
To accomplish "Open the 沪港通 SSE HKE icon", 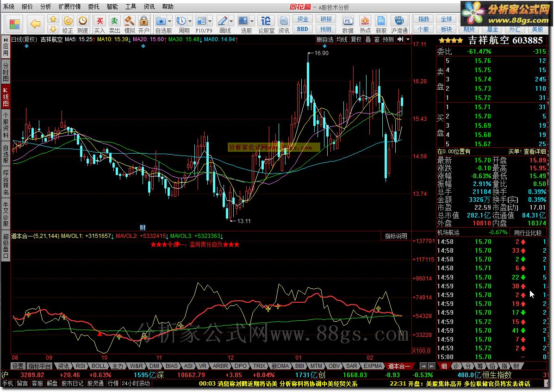I will point(399,24).
